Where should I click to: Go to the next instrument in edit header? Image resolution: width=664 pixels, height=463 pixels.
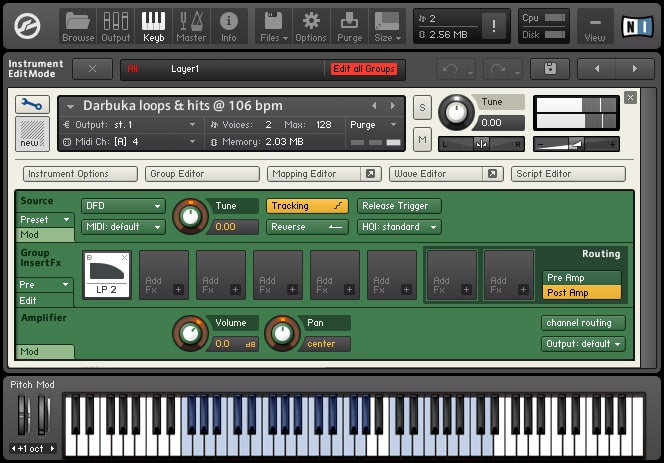click(634, 69)
